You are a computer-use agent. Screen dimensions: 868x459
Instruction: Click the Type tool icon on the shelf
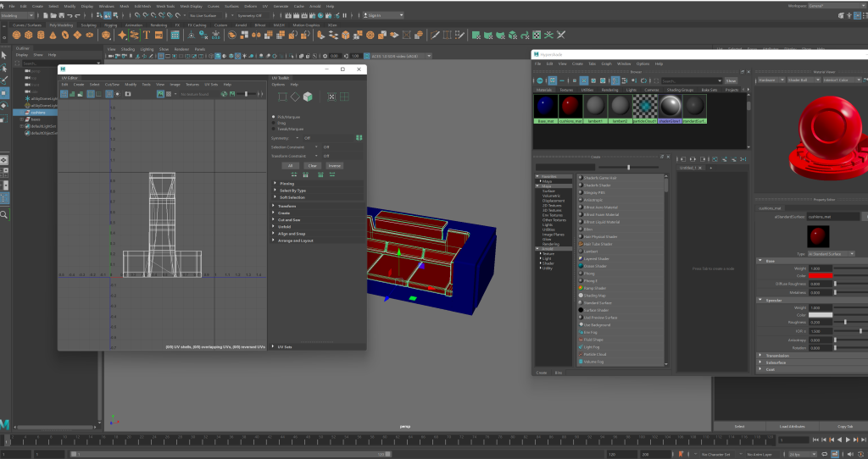[x=147, y=36]
